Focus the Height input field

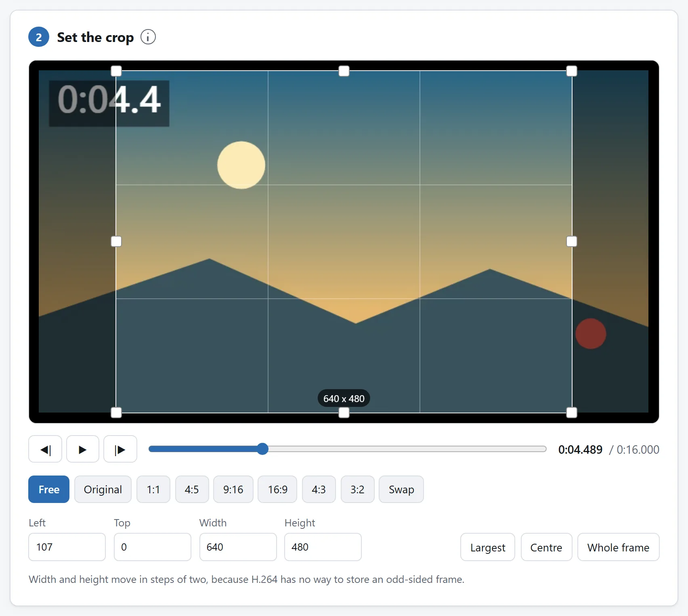pyautogui.click(x=323, y=547)
